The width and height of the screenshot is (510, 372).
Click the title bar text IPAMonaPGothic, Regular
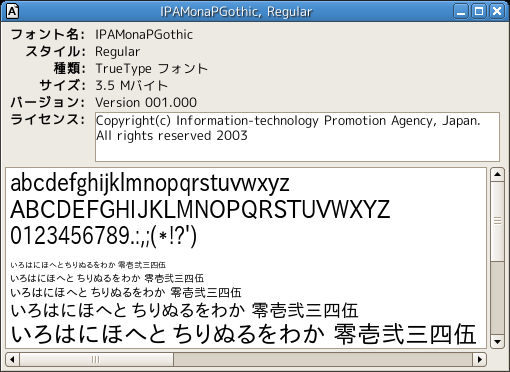(x=236, y=12)
